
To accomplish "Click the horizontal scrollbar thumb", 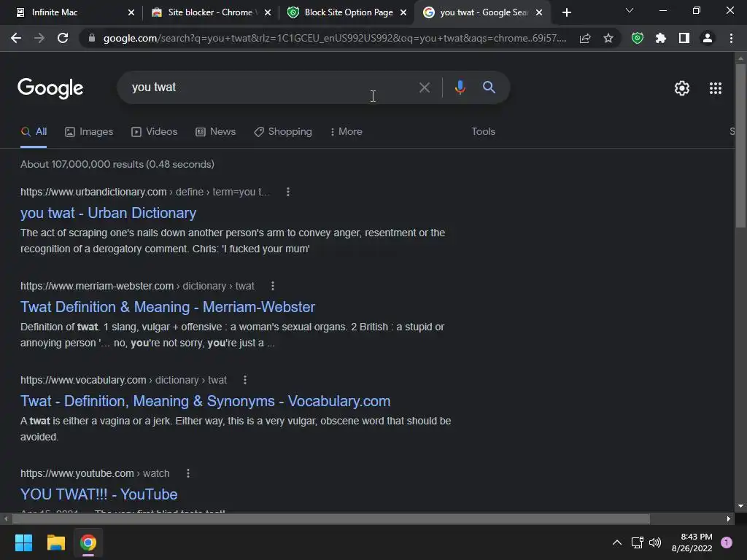I will (x=331, y=518).
